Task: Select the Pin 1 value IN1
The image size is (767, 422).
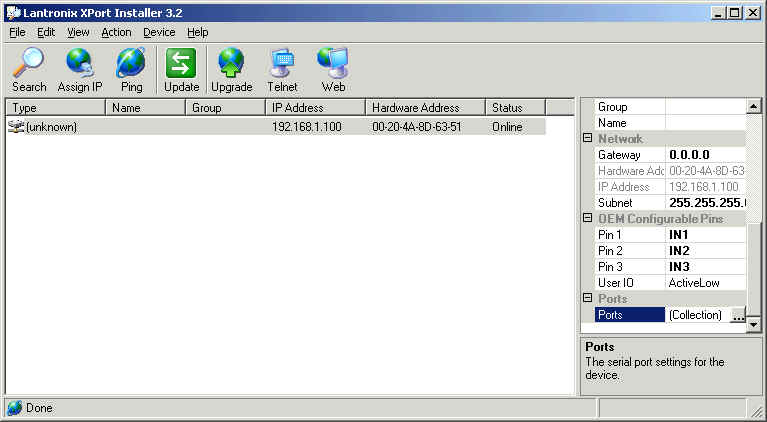Action: (x=705, y=235)
